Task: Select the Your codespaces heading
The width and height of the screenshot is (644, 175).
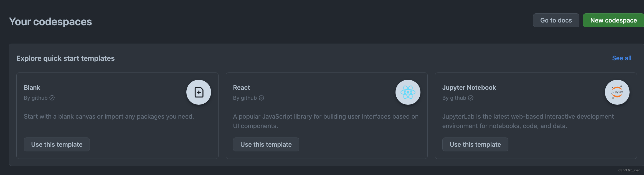Action: click(x=50, y=22)
